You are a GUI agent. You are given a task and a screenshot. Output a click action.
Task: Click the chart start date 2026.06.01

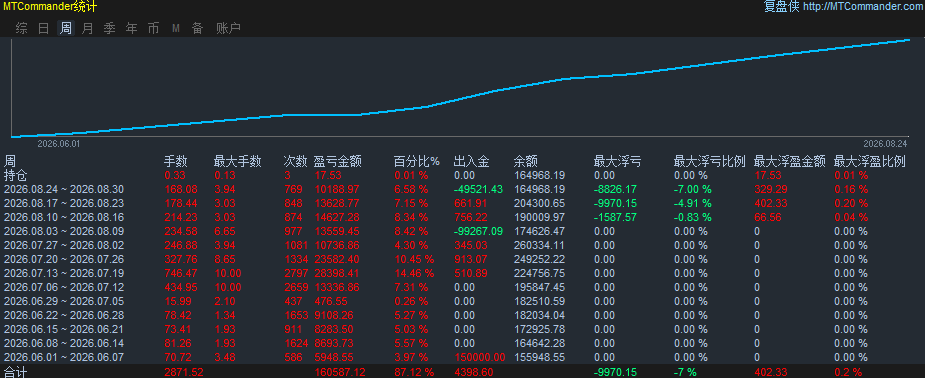click(58, 144)
